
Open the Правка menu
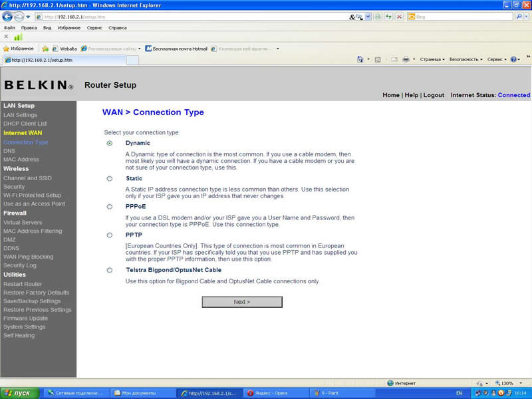[x=29, y=28]
